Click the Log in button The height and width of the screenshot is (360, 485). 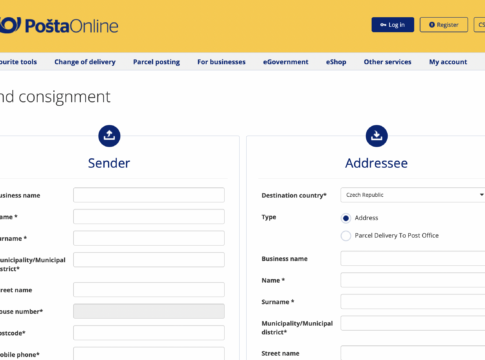coord(393,25)
